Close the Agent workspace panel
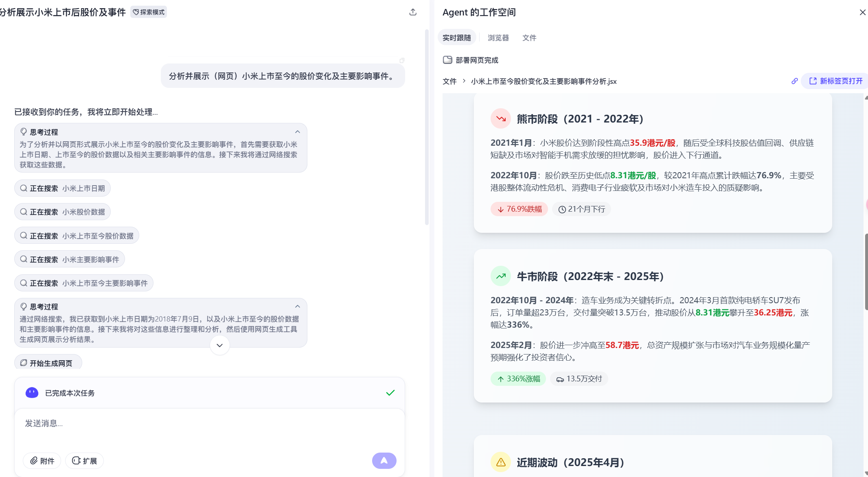 click(x=862, y=12)
